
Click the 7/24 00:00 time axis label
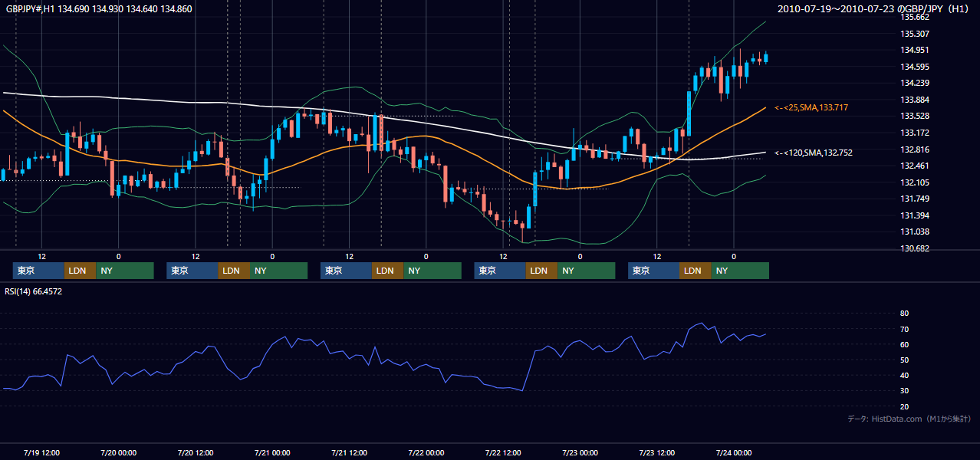[x=733, y=452]
